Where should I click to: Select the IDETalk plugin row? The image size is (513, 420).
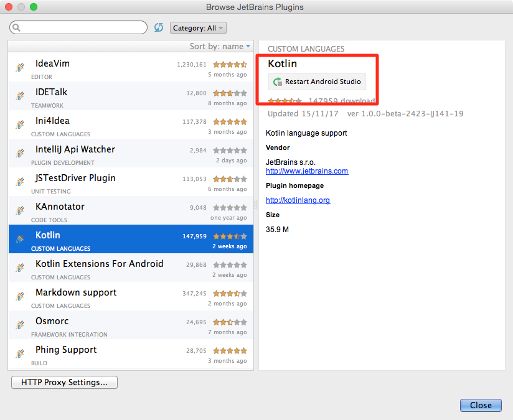131,96
